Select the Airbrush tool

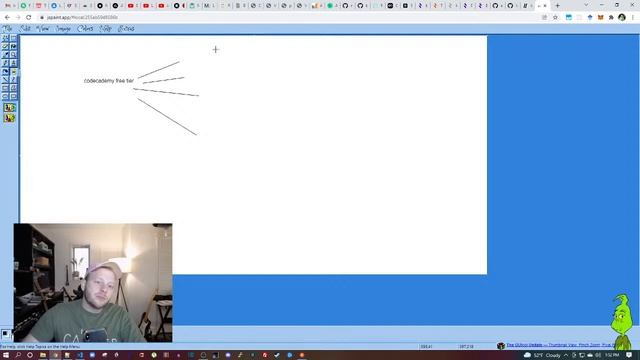5,71
